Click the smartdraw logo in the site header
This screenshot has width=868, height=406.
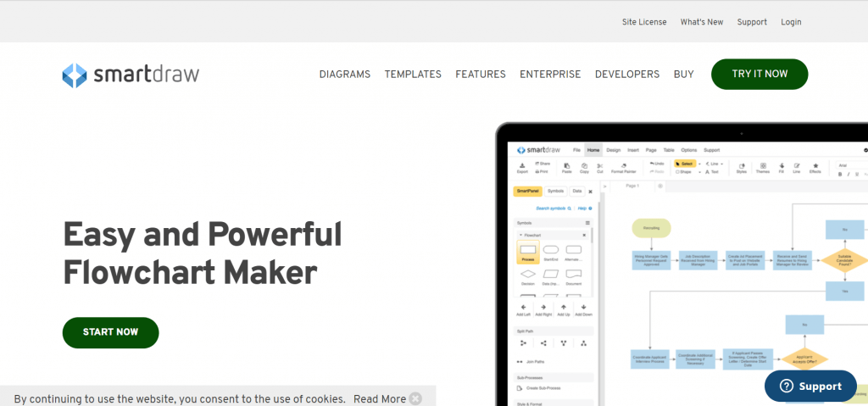pyautogui.click(x=131, y=75)
